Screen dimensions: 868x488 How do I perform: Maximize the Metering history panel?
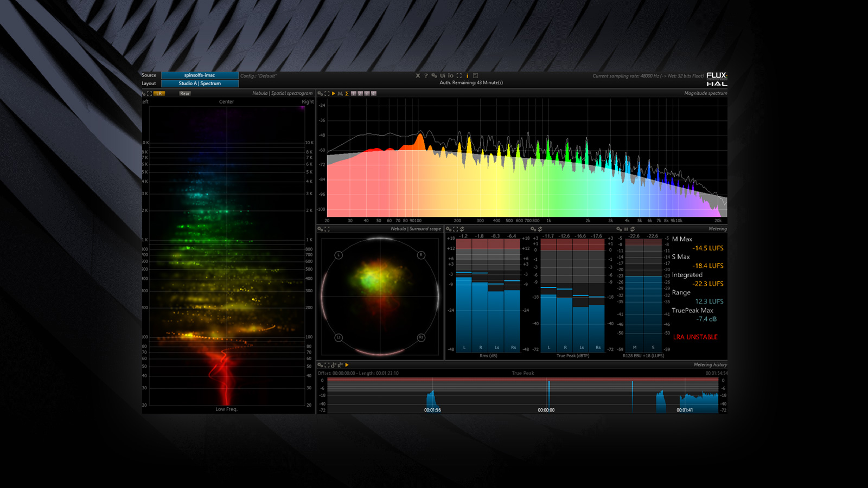tap(327, 365)
